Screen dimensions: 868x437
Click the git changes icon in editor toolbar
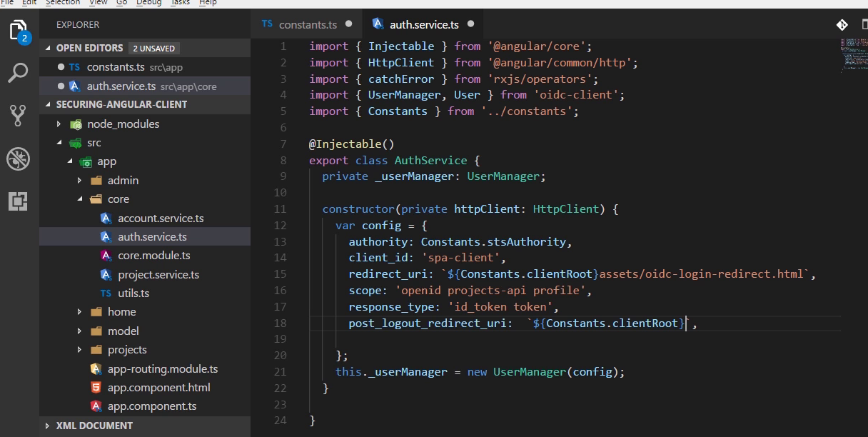(842, 24)
